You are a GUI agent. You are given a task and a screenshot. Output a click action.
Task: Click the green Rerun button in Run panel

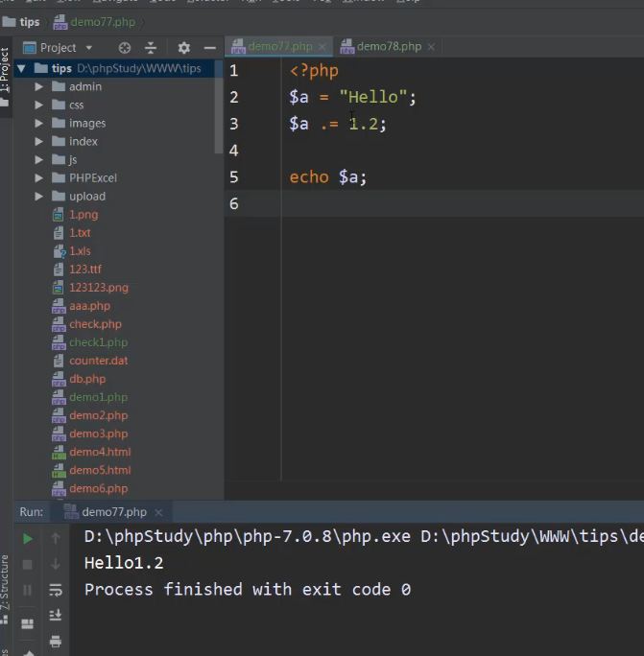(x=28, y=539)
